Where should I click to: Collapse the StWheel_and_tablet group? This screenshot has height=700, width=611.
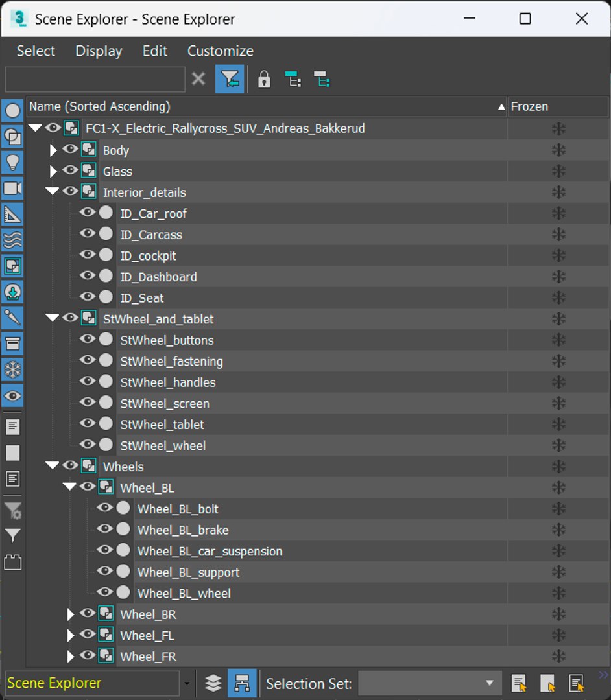coord(53,318)
